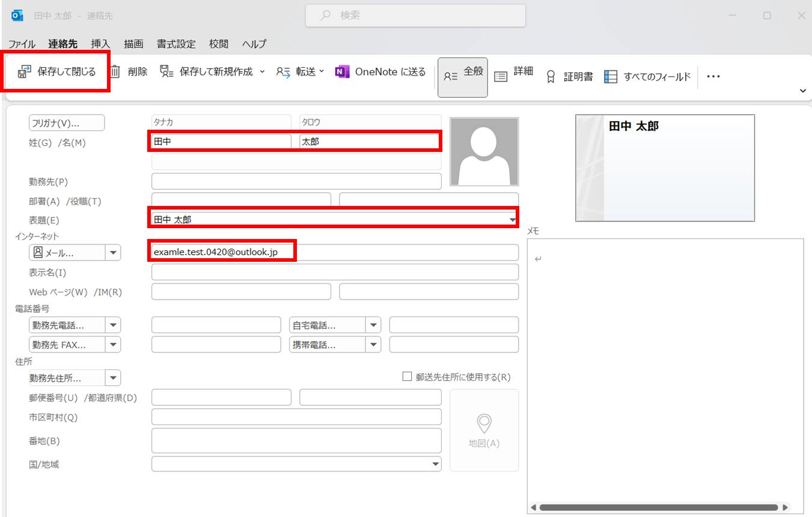Open the 携帯電話 type dropdown arrow
812x517 pixels.
(x=374, y=345)
